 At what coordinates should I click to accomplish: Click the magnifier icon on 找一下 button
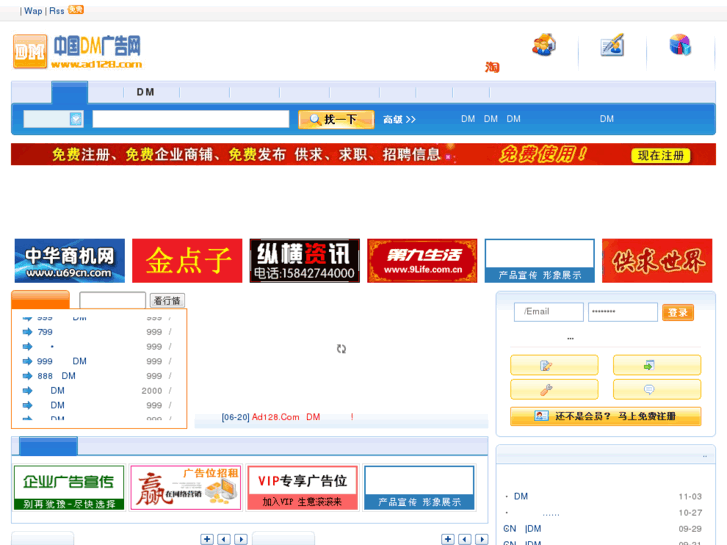(x=315, y=119)
